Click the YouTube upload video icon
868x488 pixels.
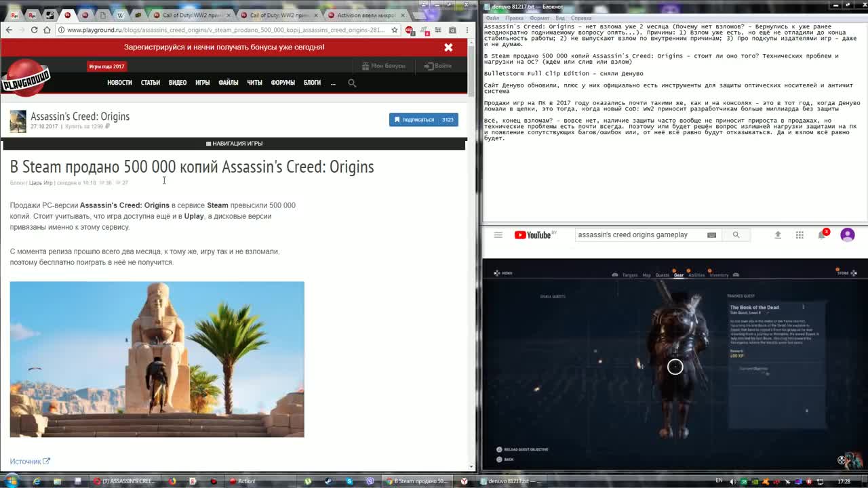point(778,235)
